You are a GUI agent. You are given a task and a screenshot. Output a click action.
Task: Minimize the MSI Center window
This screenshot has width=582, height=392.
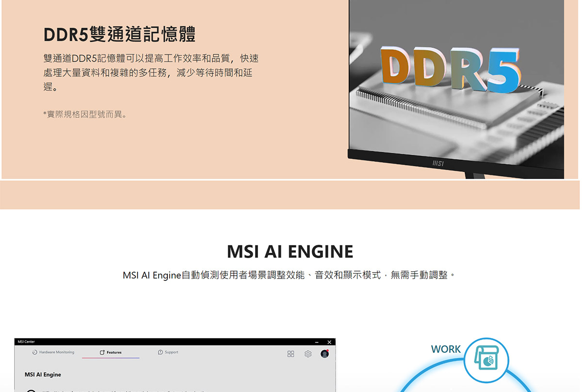click(317, 343)
